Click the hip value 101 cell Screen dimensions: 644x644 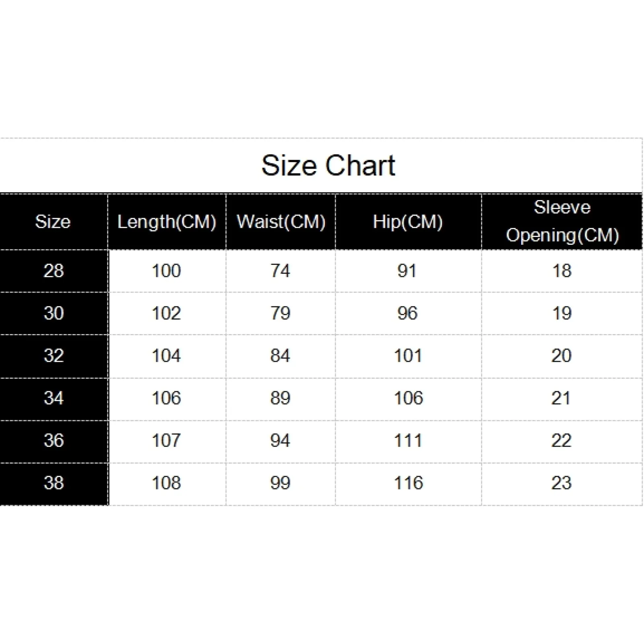[408, 356]
